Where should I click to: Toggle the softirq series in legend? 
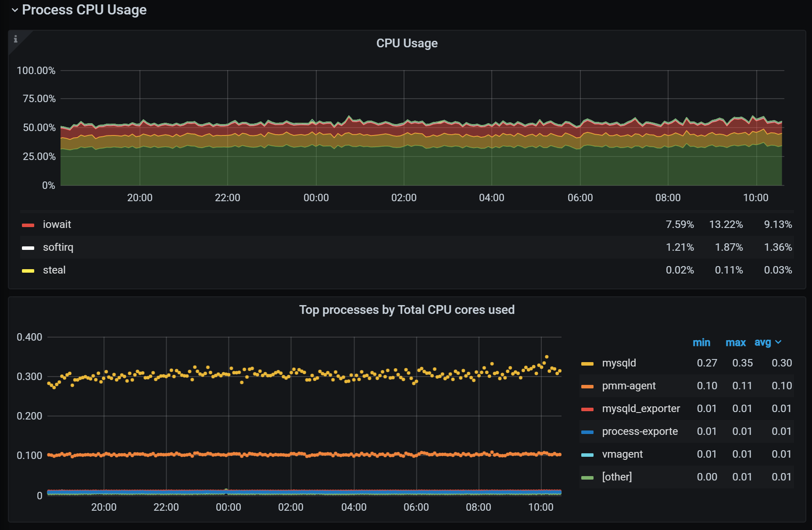58,247
